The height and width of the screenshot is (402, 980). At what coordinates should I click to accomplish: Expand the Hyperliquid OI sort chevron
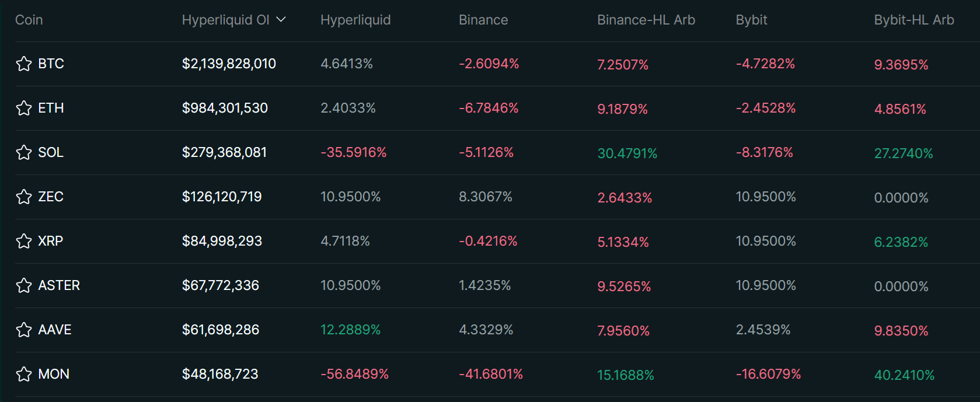pos(281,20)
